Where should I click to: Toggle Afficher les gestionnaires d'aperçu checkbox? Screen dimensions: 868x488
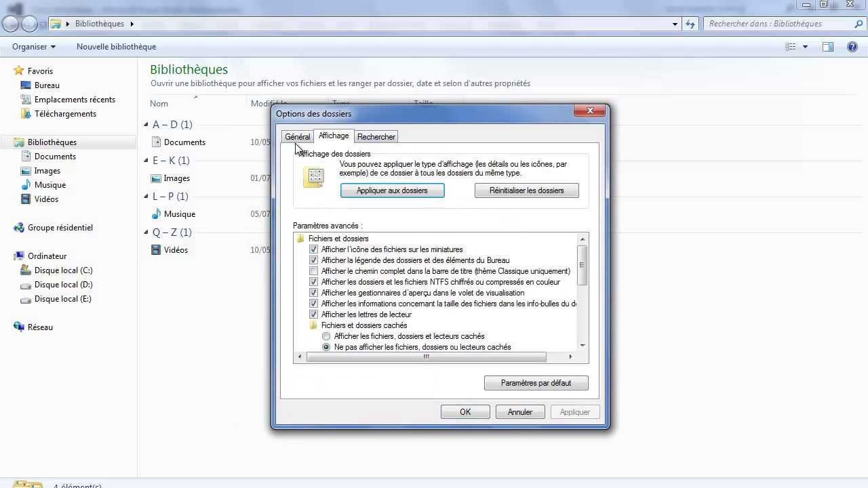[313, 293]
